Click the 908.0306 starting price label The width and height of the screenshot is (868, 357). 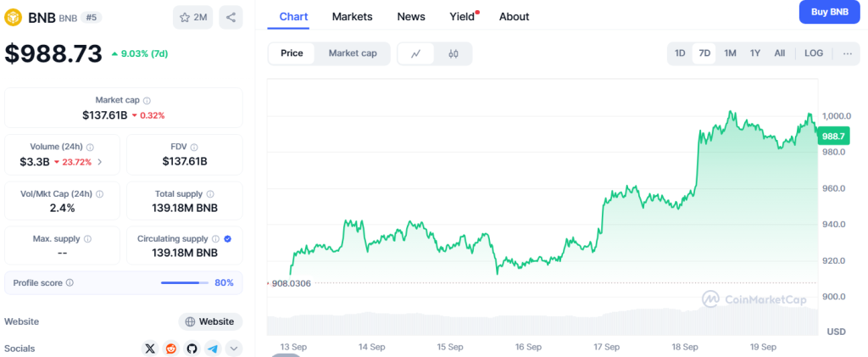point(292,283)
